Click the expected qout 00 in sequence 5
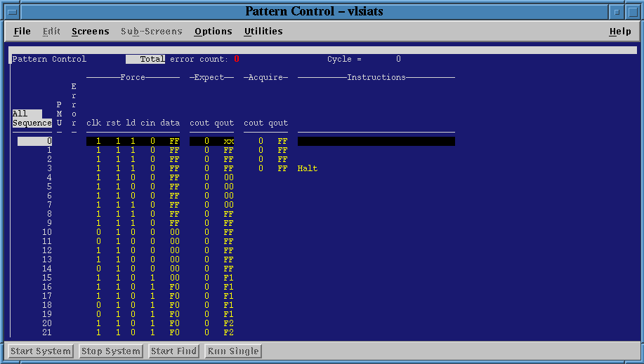Image resolution: width=644 pixels, height=364 pixels. [x=229, y=187]
